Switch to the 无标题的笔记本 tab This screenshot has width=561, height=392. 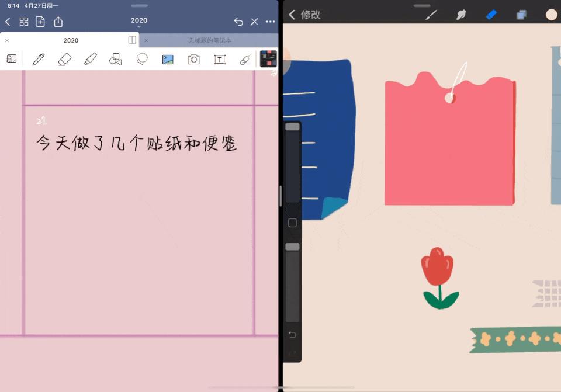[x=210, y=40]
